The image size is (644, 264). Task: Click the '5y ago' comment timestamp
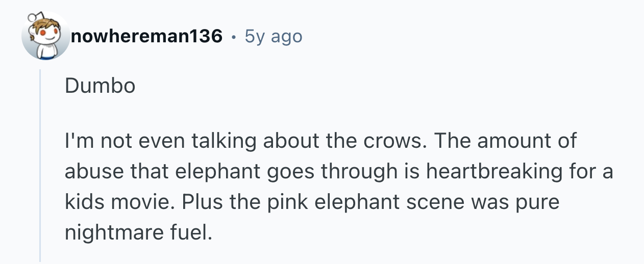[x=274, y=36]
